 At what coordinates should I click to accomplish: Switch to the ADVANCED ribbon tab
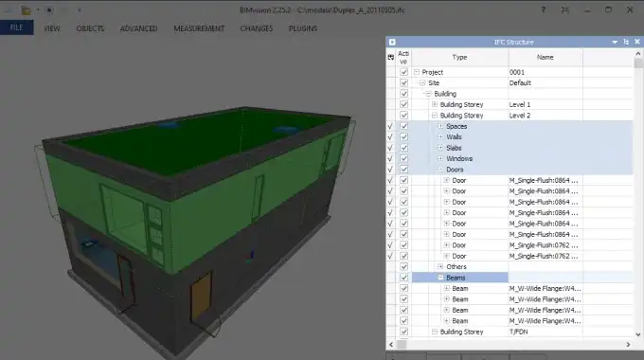click(138, 28)
